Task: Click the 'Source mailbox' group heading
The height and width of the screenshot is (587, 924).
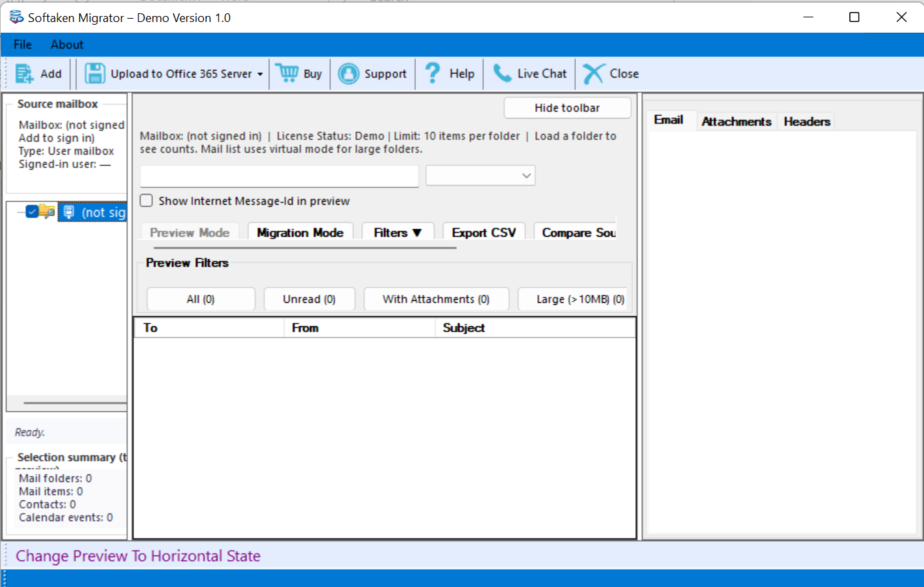Action: pyautogui.click(x=58, y=104)
